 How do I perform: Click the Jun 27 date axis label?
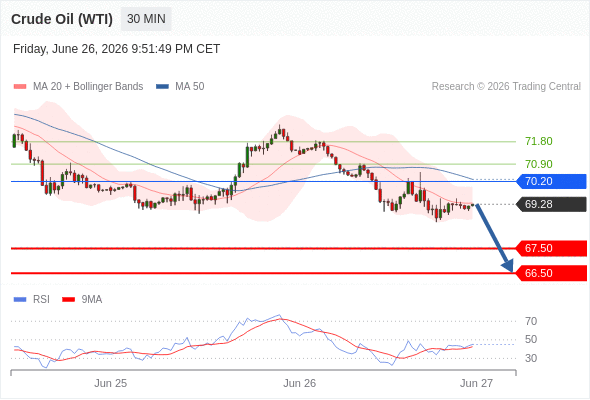(x=476, y=383)
